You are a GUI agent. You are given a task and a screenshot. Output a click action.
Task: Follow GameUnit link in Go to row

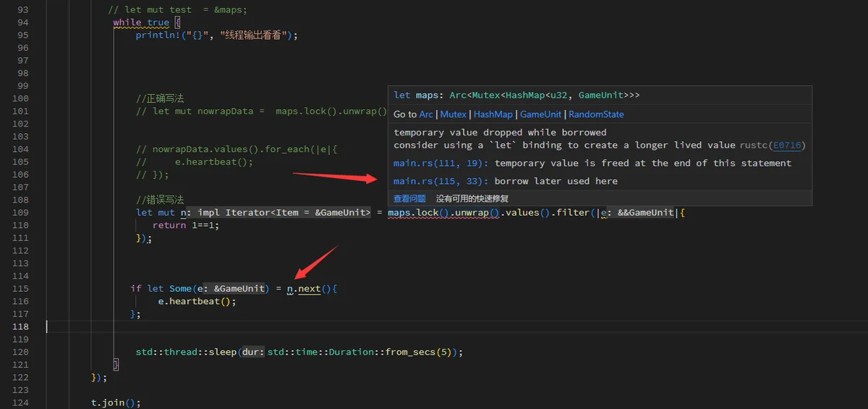pyautogui.click(x=541, y=114)
